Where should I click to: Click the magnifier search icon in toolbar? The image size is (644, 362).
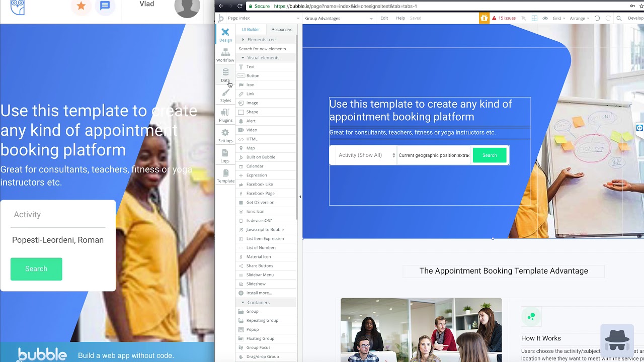point(619,18)
